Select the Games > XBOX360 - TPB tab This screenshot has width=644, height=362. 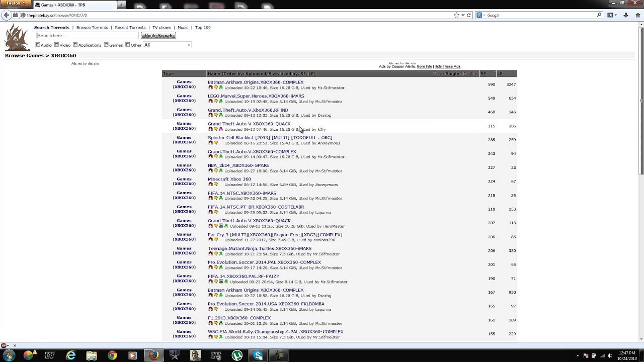[x=74, y=5]
